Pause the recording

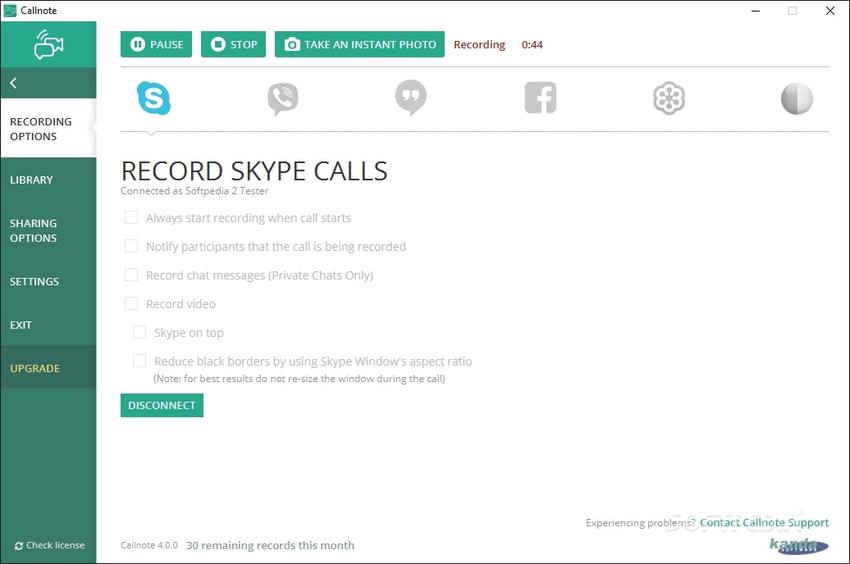click(156, 44)
